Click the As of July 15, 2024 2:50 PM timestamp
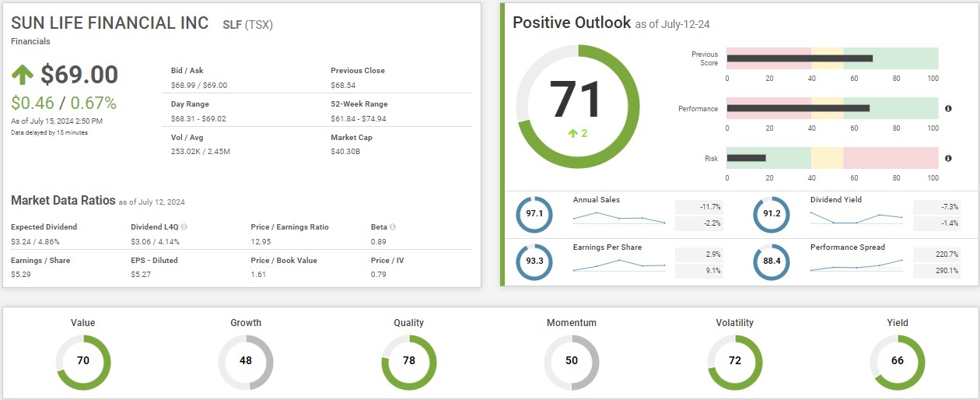Screen dimensions: 980x400 point(57,121)
